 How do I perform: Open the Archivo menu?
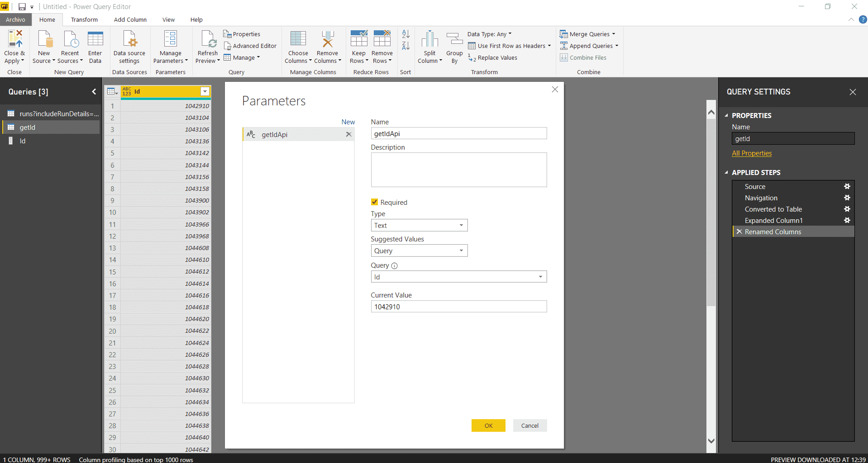15,19
